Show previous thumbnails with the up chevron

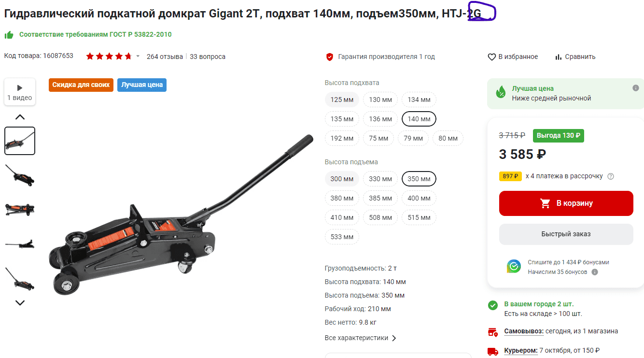tap(20, 117)
